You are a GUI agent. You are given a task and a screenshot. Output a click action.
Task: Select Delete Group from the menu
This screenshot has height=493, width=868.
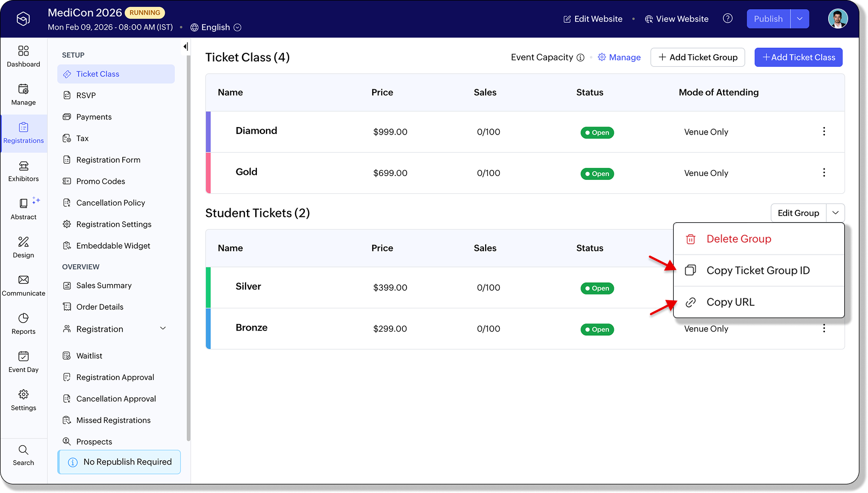[x=759, y=239]
